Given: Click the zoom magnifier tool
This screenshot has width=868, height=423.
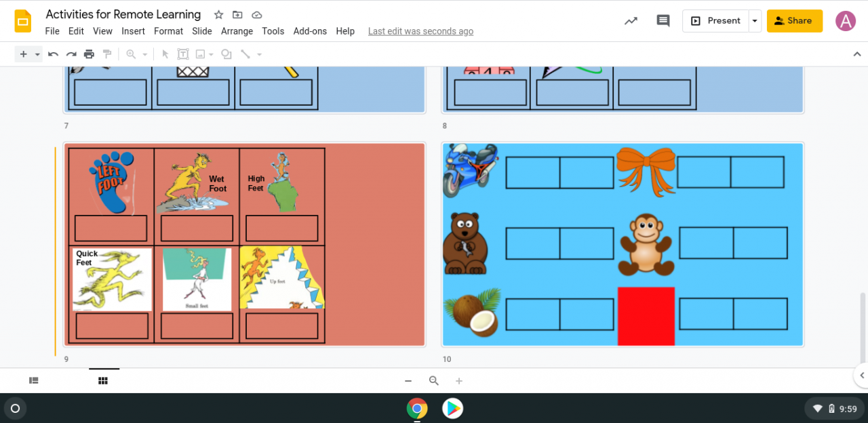Looking at the screenshot, I should [x=131, y=54].
